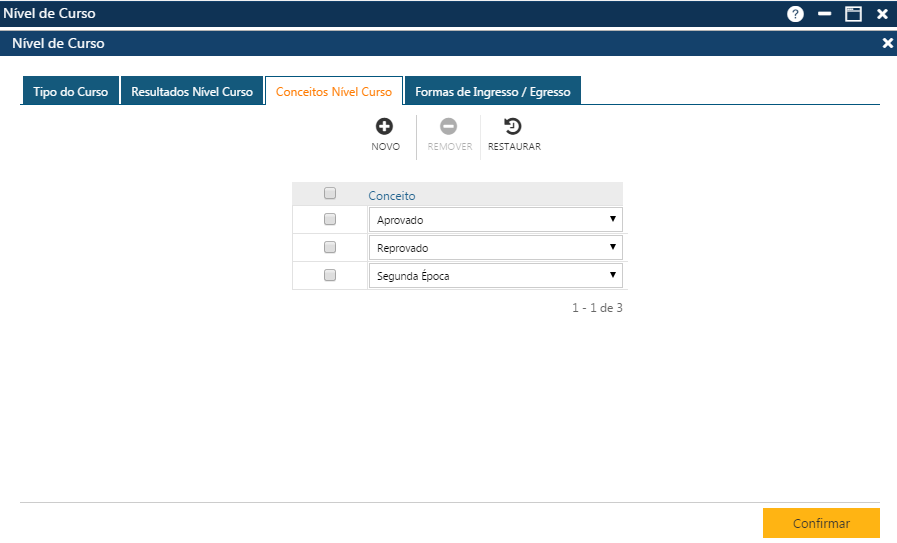Check the box beside the Aprovado row

tap(330, 219)
